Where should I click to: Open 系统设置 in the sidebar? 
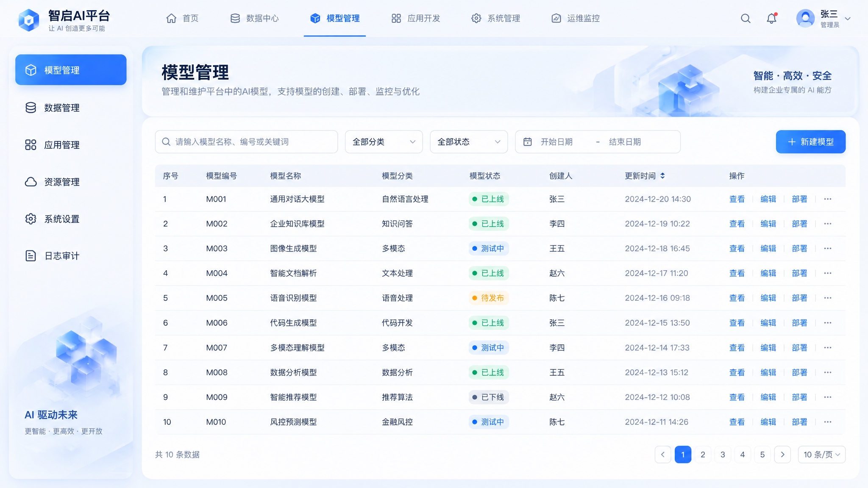[x=71, y=219]
